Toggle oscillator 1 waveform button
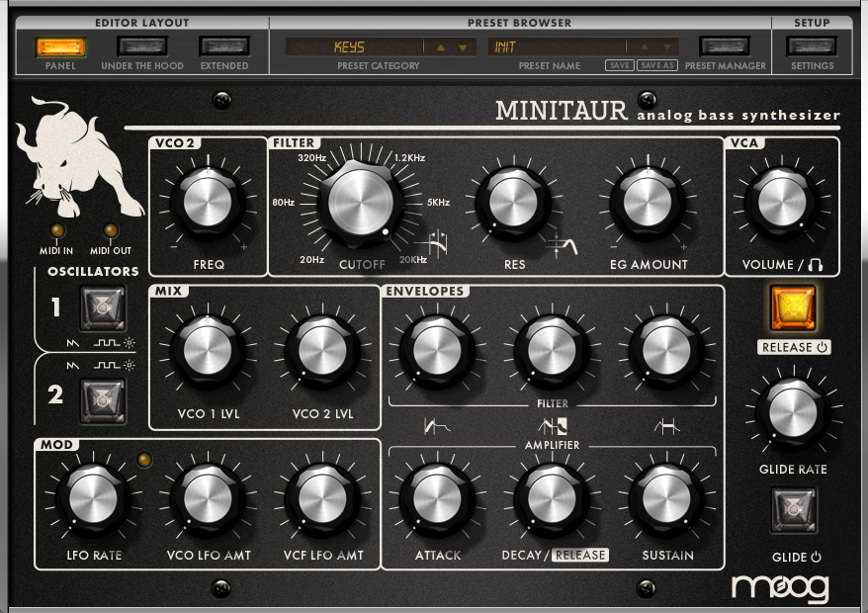 [103, 307]
